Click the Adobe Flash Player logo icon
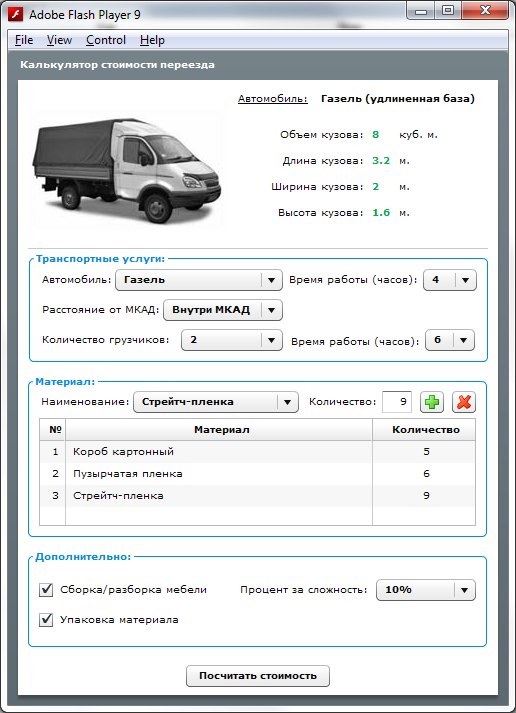516x713 pixels. 15,15
